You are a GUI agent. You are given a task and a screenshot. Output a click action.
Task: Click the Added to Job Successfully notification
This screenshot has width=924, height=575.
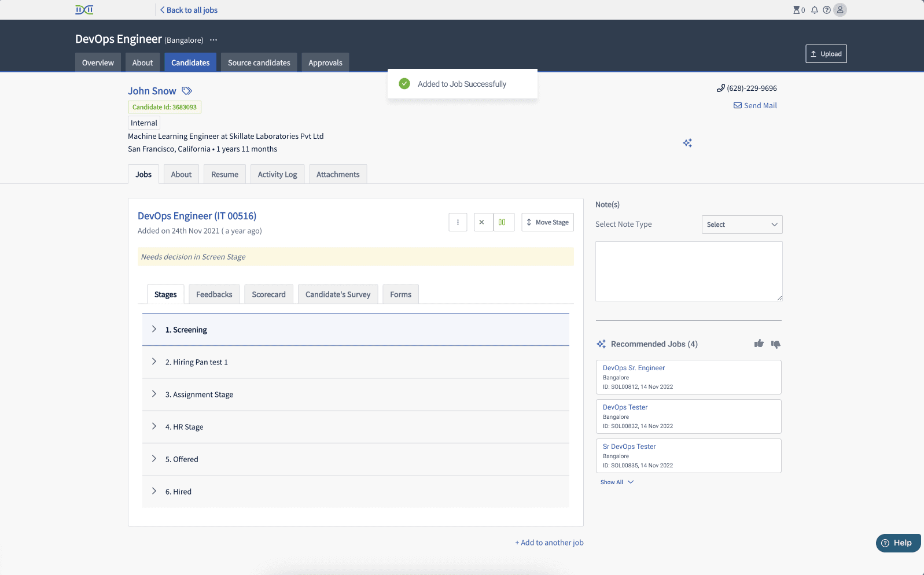pyautogui.click(x=462, y=84)
